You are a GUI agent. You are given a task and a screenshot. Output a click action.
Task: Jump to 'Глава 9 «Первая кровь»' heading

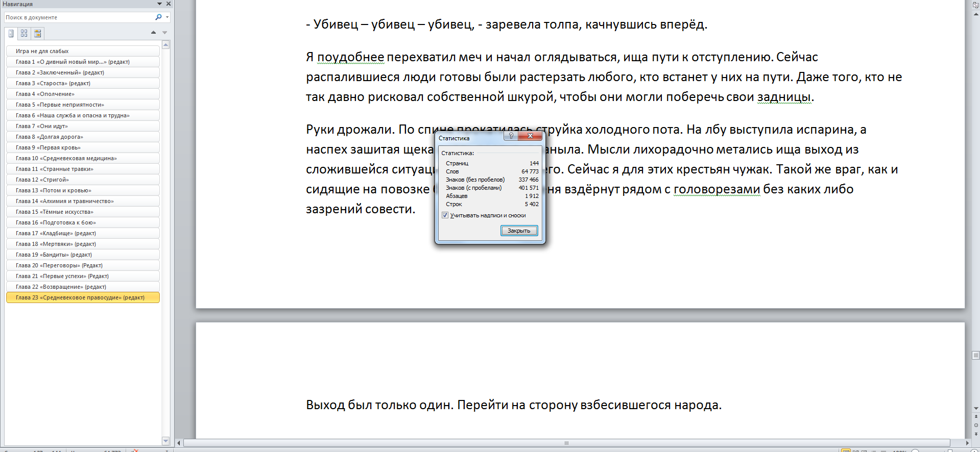[x=48, y=147]
